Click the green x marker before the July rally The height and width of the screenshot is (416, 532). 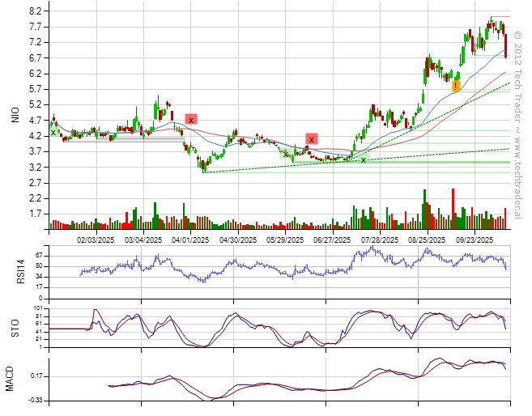[x=363, y=159]
